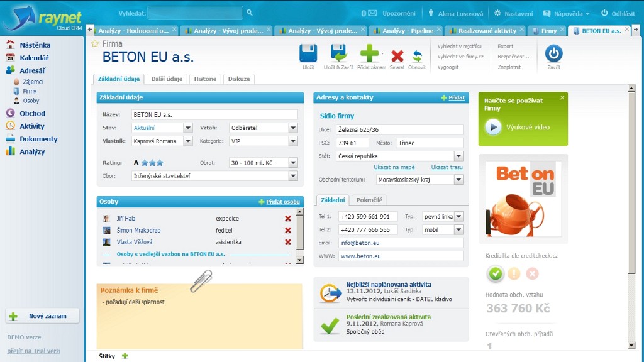644x362 pixels.
Task: Select Zájemci under Adresář
Action: [33, 82]
